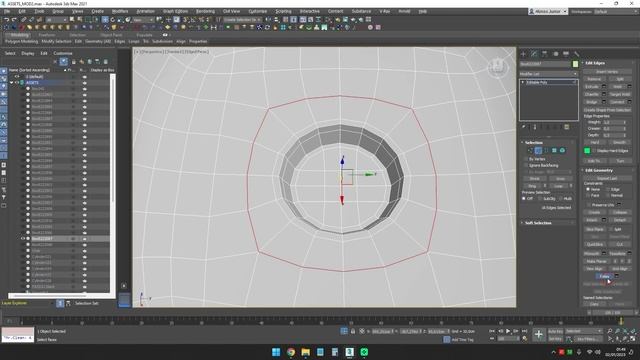Click the Loop selection button

(558, 186)
